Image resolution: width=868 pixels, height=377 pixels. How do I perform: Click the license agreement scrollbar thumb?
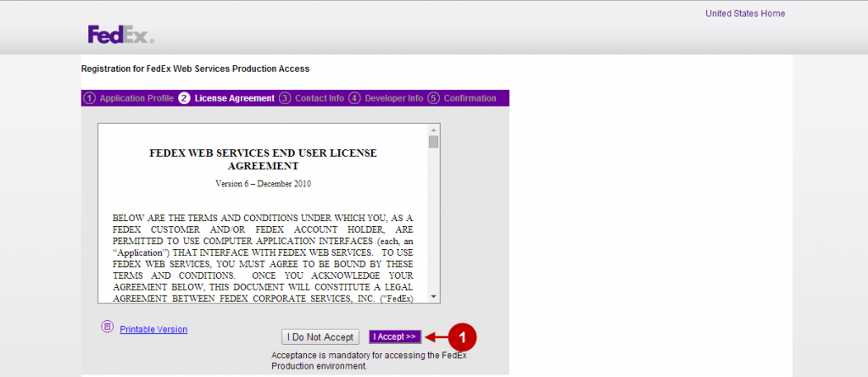433,141
